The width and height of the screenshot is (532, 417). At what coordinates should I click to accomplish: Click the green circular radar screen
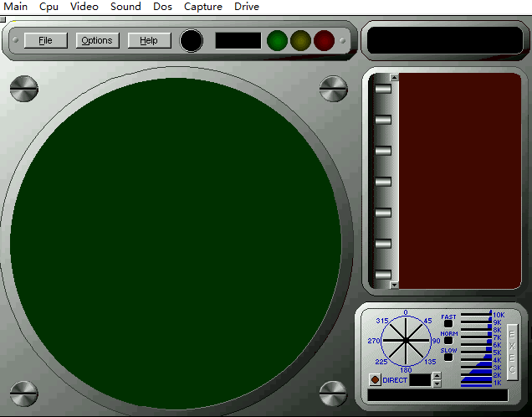pyautogui.click(x=176, y=243)
